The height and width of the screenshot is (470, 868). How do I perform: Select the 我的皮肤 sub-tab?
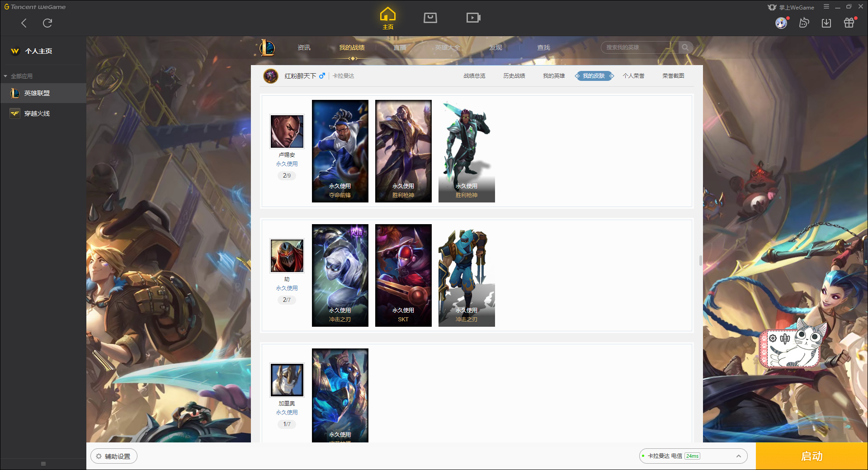click(594, 76)
